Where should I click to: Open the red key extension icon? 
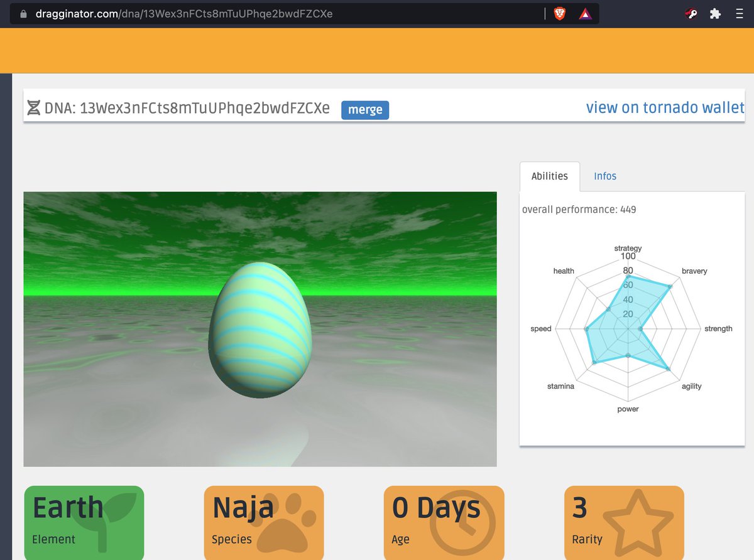pos(691,14)
